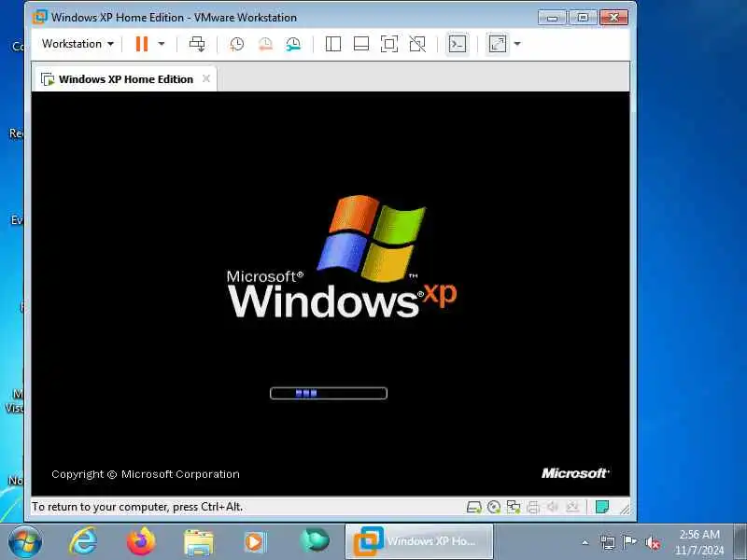Image resolution: width=747 pixels, height=560 pixels.
Task: Take a snapshot of this virtual machine
Action: (x=236, y=44)
